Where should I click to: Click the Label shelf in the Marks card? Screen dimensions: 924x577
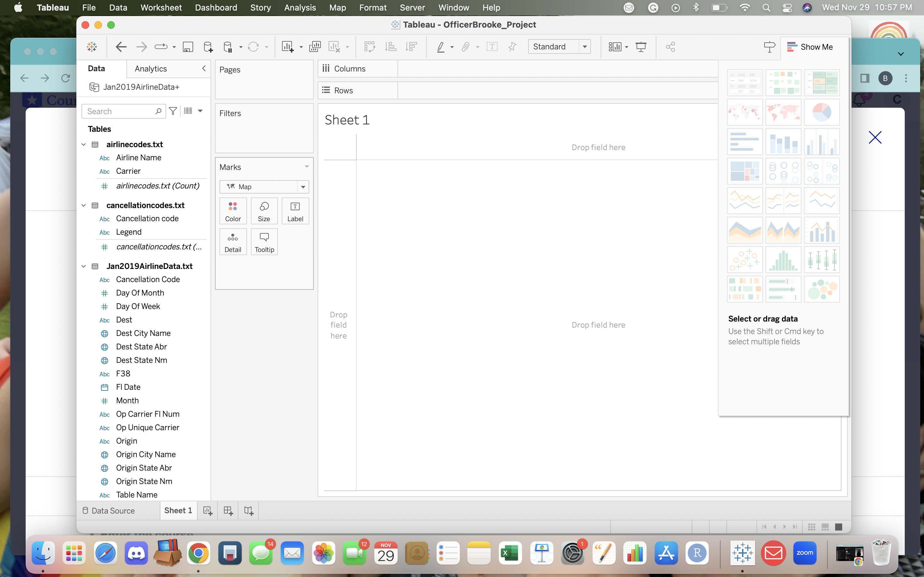coord(295,211)
